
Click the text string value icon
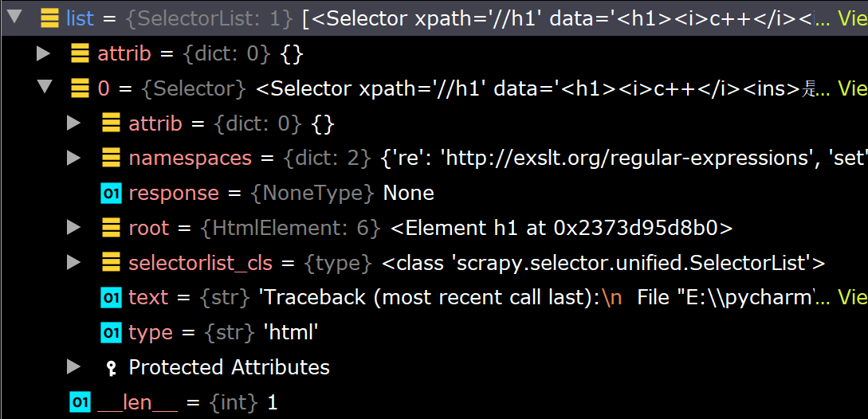tap(111, 297)
